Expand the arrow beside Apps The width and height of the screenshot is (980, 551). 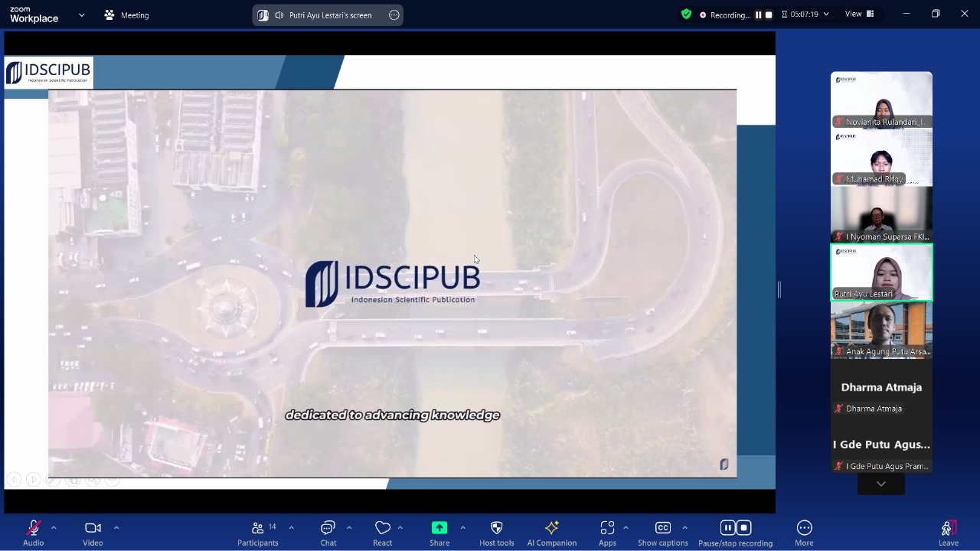pyautogui.click(x=626, y=527)
